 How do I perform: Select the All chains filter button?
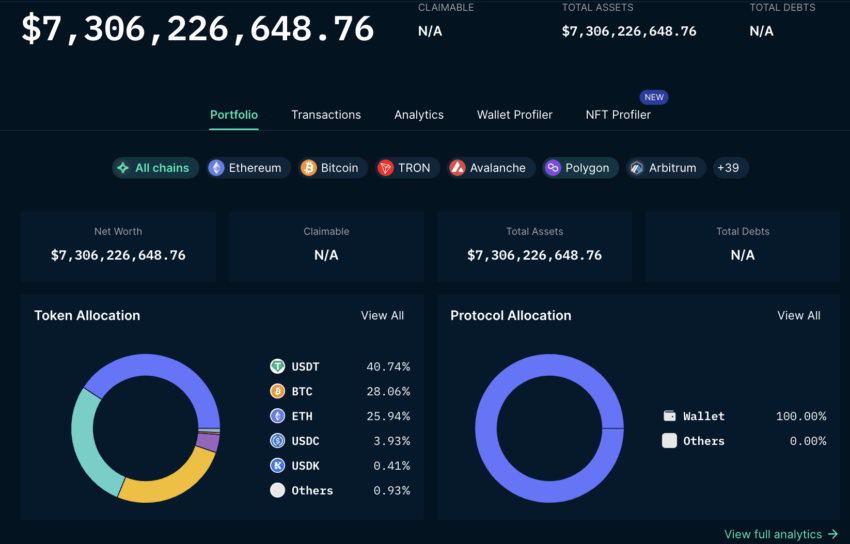coord(154,168)
